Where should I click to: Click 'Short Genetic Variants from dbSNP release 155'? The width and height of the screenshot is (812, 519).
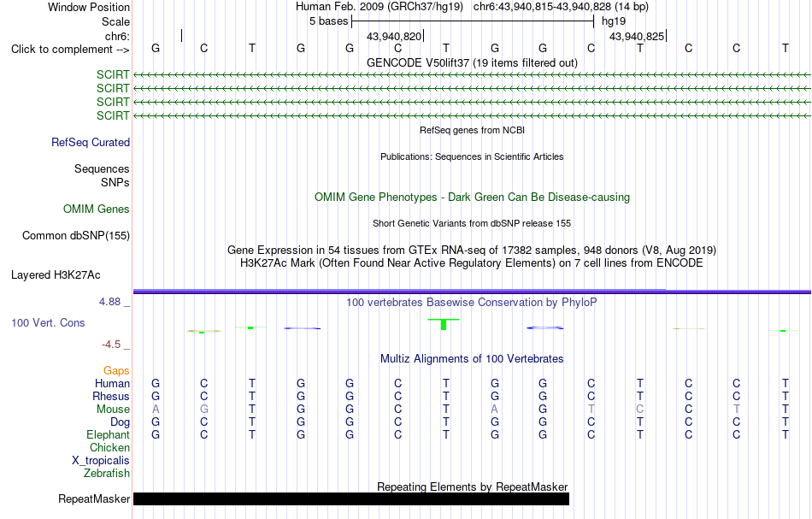tap(472, 223)
